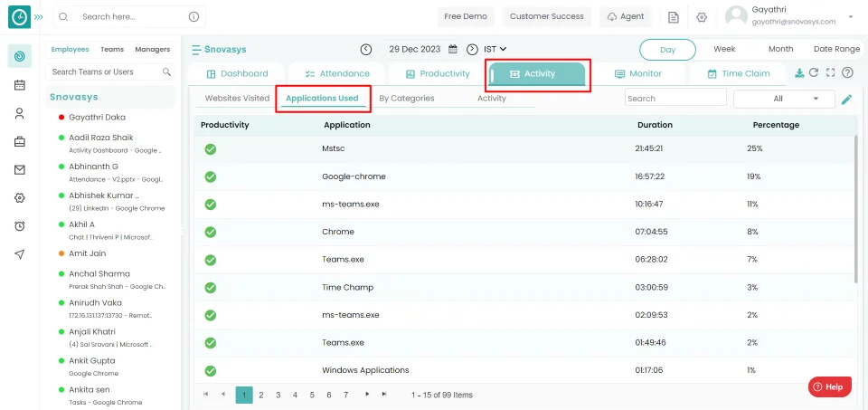This screenshot has width=868, height=410.
Task: Open the settings gear sidebar icon
Action: tap(19, 198)
